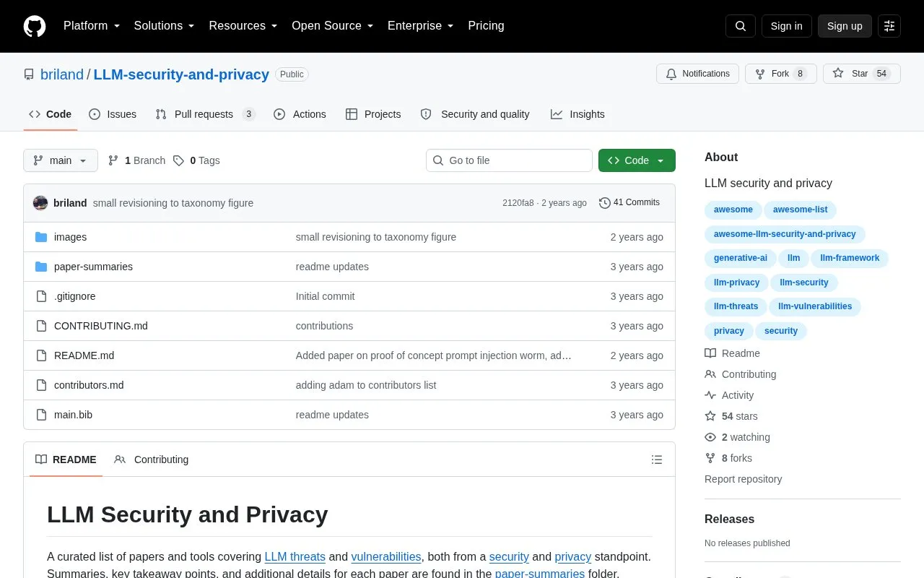Click the commit history clock icon

click(x=605, y=203)
